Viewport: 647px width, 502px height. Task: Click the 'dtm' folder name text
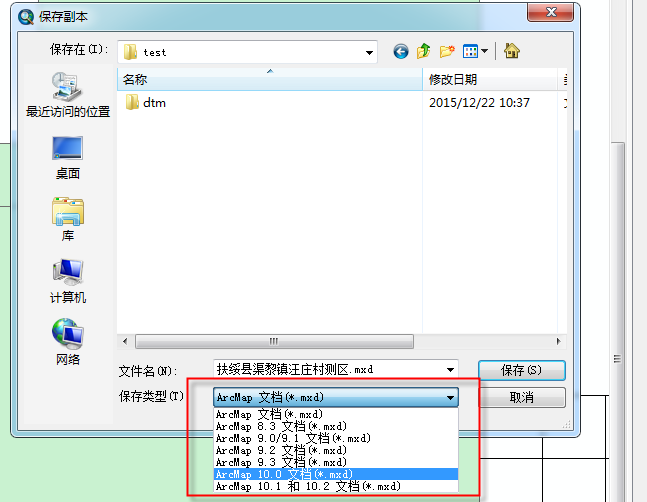point(154,103)
